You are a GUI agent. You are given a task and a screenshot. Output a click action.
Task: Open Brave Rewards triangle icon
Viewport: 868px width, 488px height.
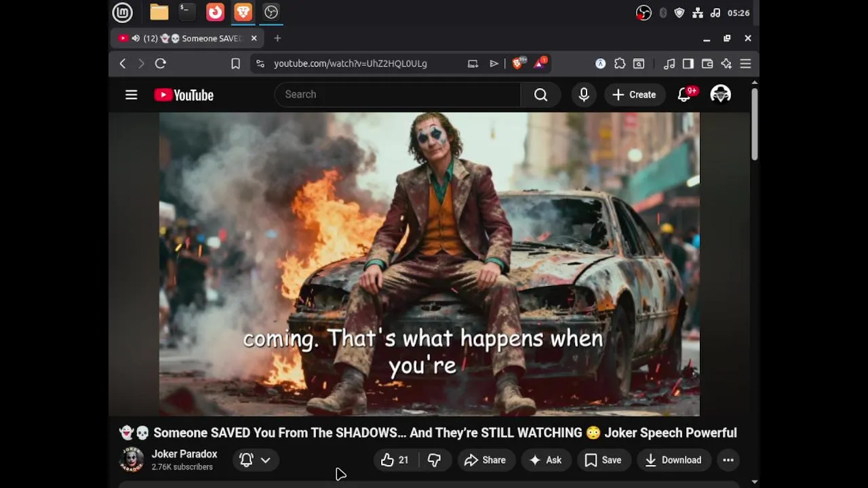pos(540,63)
